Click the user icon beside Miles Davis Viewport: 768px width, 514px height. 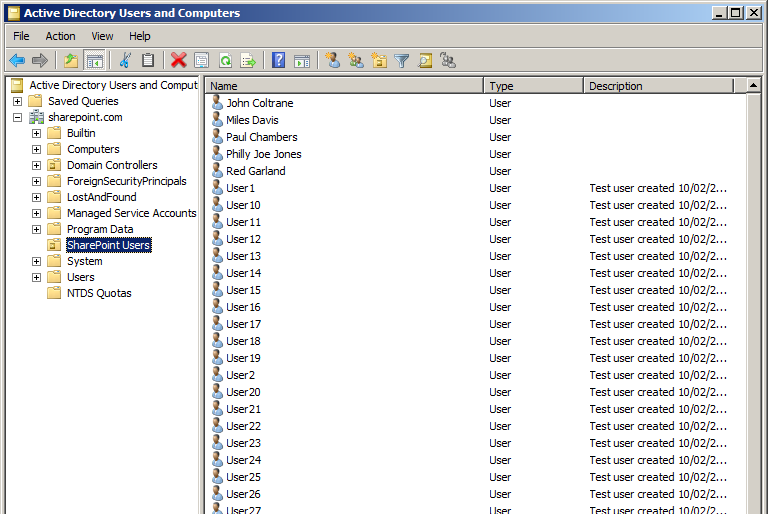click(217, 120)
